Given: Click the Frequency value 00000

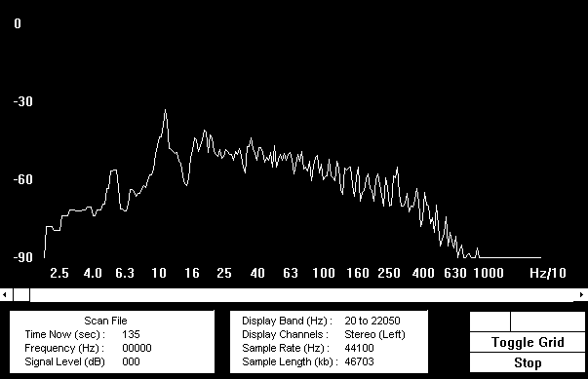Looking at the screenshot, I should [137, 348].
